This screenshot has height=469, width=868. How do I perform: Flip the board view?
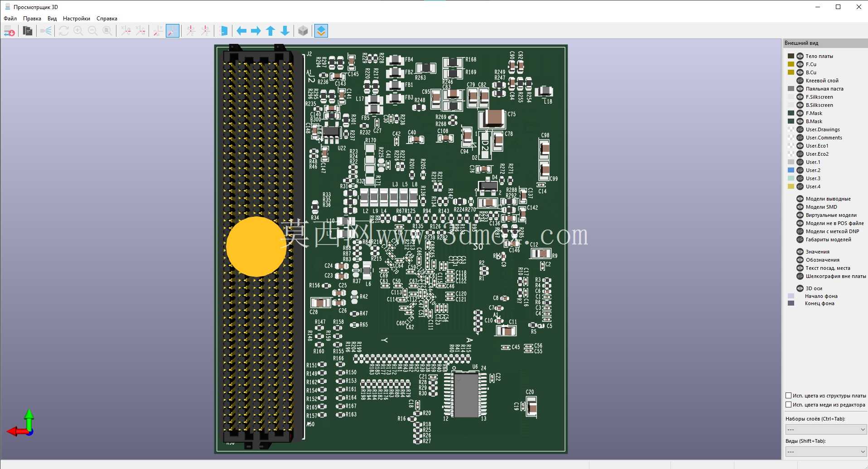(x=223, y=31)
